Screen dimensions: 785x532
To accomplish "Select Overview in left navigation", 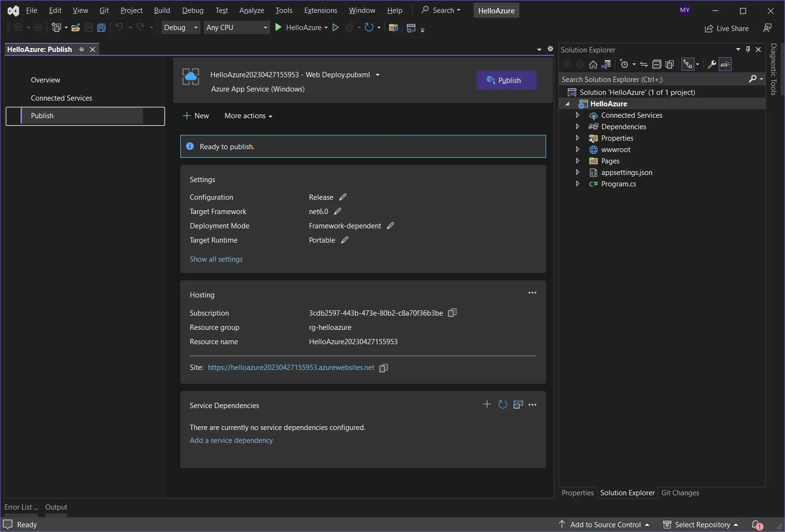I will click(45, 80).
